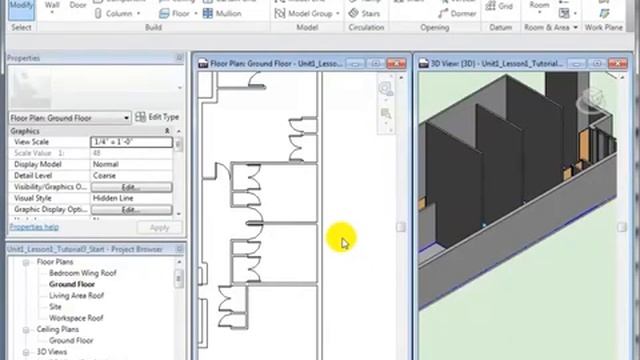Image resolution: width=640 pixels, height=360 pixels.
Task: Maximize the Floor Plan view window
Action: tap(376, 64)
